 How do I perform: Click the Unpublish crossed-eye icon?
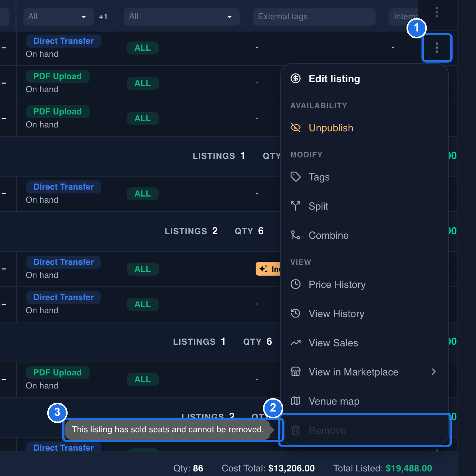296,128
